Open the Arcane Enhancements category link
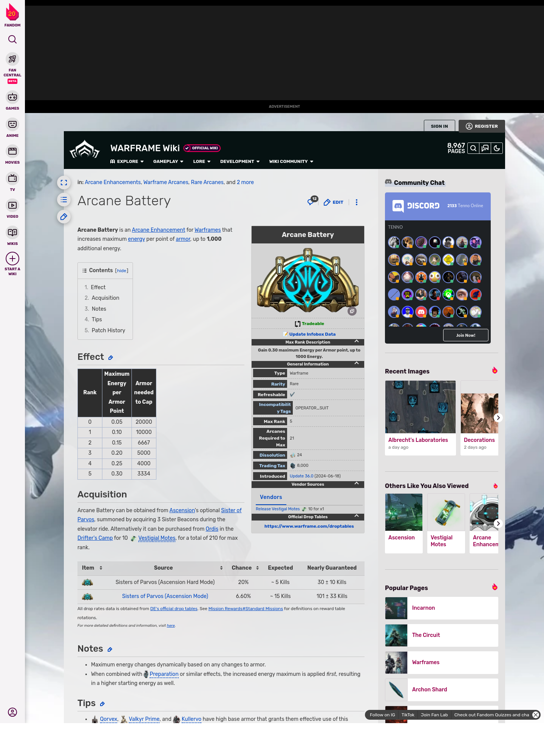Image resolution: width=544 pixels, height=756 pixels. pyautogui.click(x=113, y=182)
